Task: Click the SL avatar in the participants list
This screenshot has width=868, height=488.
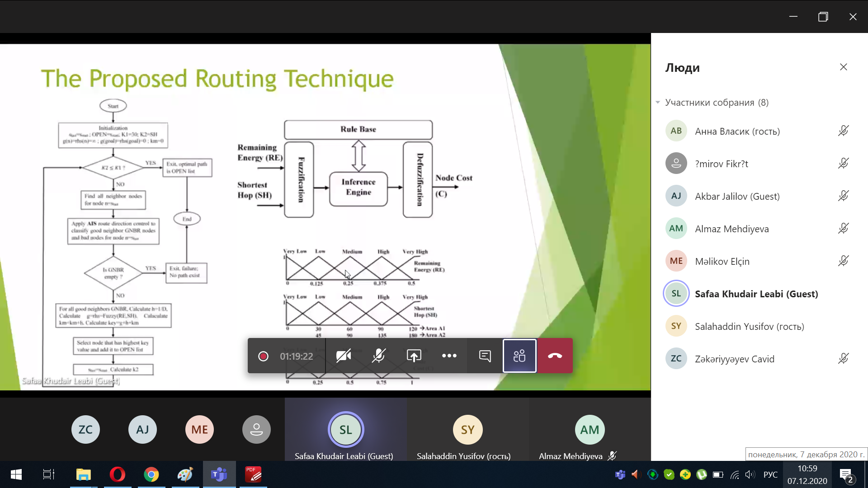Action: pyautogui.click(x=676, y=294)
